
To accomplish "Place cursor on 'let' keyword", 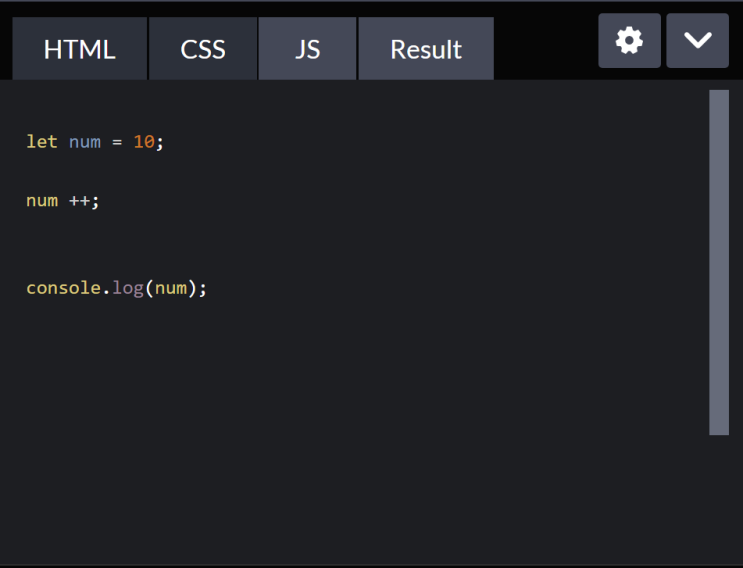I will (42, 142).
